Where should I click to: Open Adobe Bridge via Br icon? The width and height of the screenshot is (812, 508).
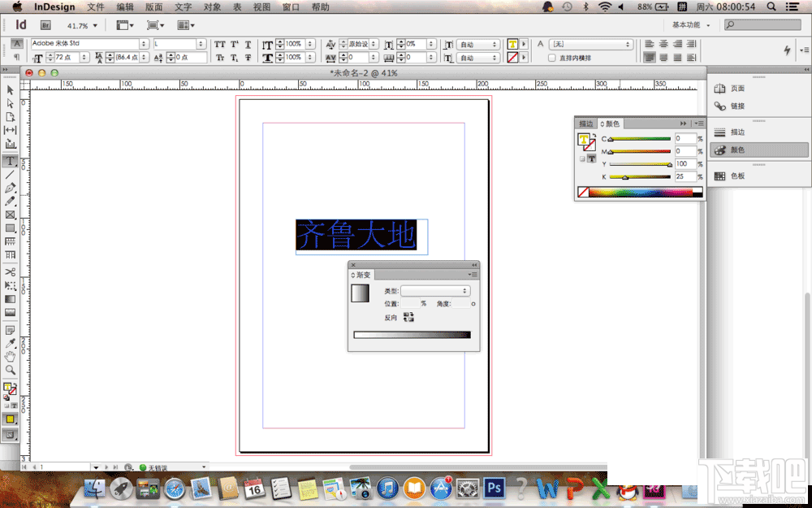tap(45, 25)
